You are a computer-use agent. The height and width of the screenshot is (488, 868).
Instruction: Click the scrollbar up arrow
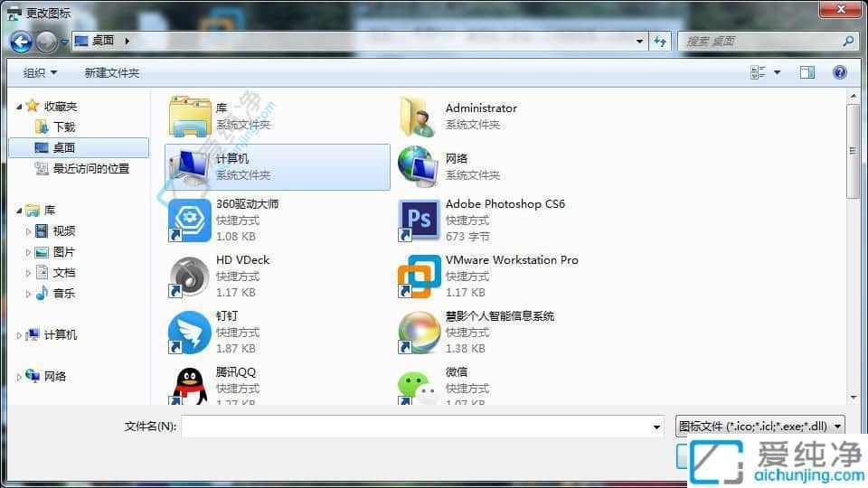(x=853, y=97)
